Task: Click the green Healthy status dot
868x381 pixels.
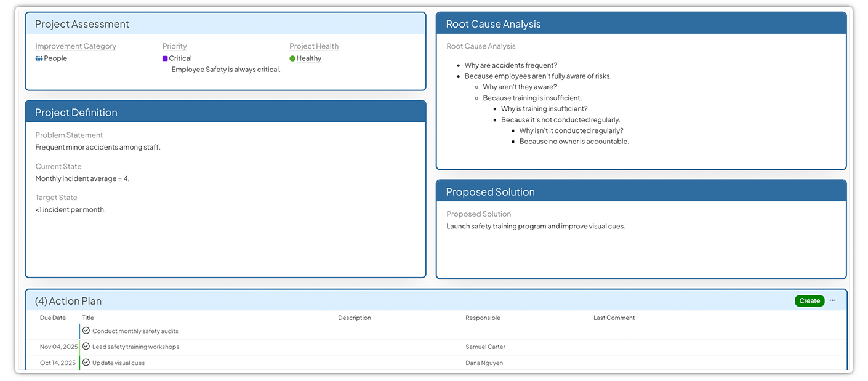Action: pos(292,58)
